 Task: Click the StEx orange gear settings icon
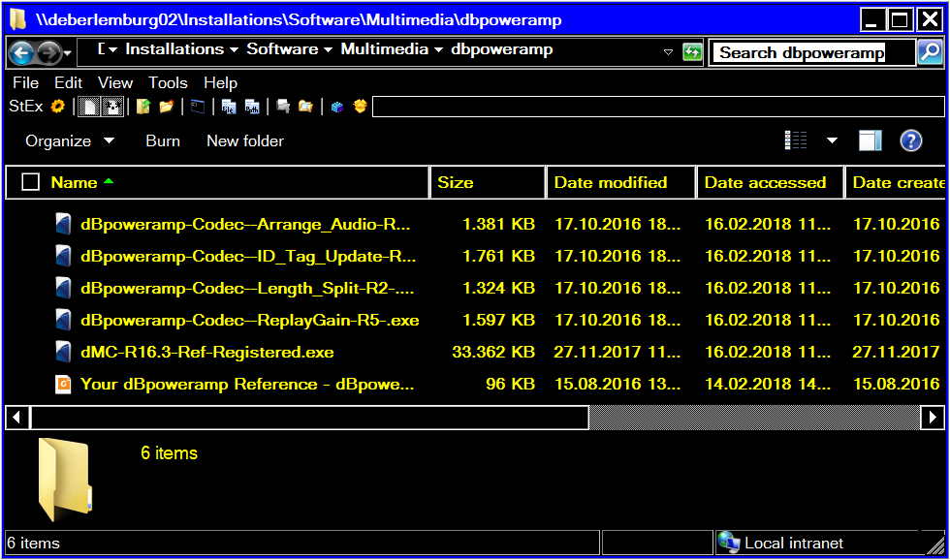(57, 107)
